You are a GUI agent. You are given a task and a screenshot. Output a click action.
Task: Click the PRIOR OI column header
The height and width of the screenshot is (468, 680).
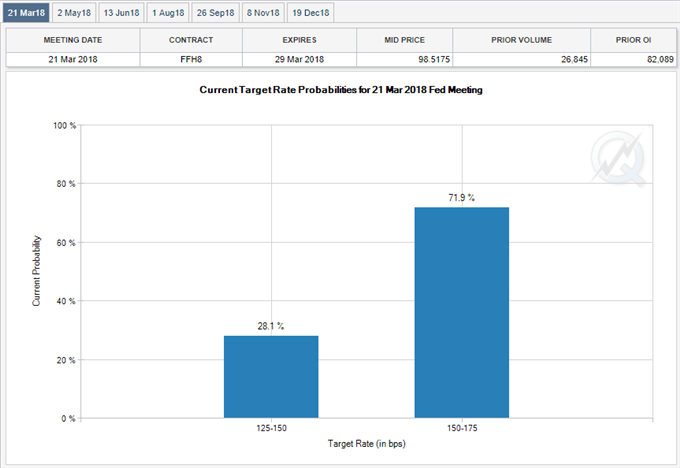pos(633,40)
